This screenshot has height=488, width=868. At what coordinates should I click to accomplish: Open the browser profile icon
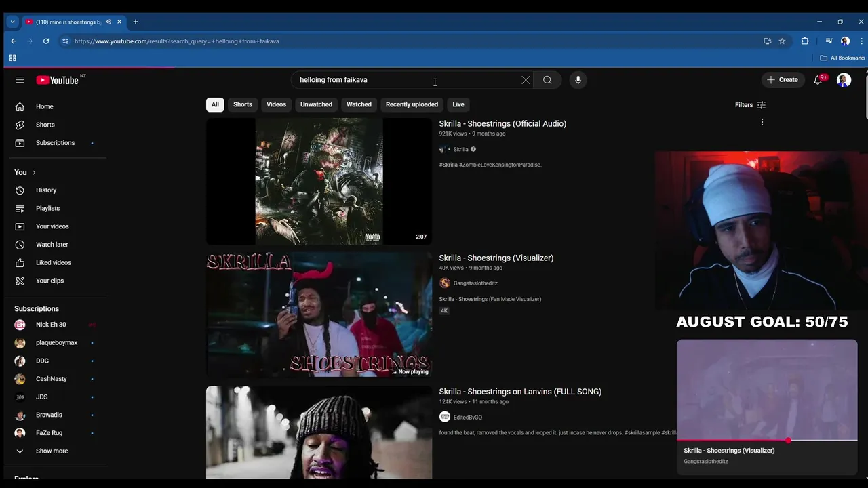845,41
